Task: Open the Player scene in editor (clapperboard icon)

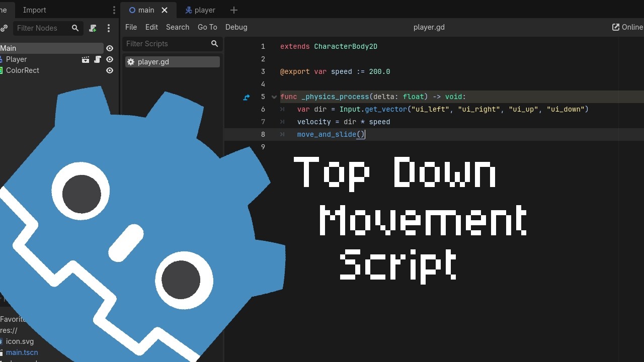Action: [x=86, y=59]
